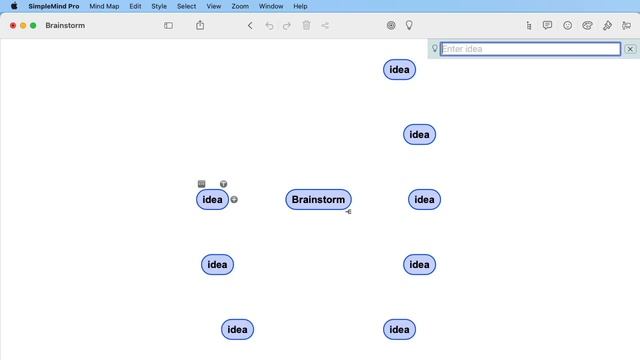Open the share/export icon
Screen dimensions: 640x360
pyautogui.click(x=200, y=25)
